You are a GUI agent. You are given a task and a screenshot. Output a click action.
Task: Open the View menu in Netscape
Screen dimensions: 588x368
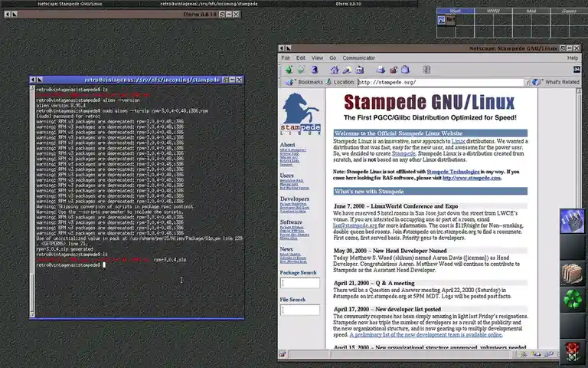pos(317,58)
